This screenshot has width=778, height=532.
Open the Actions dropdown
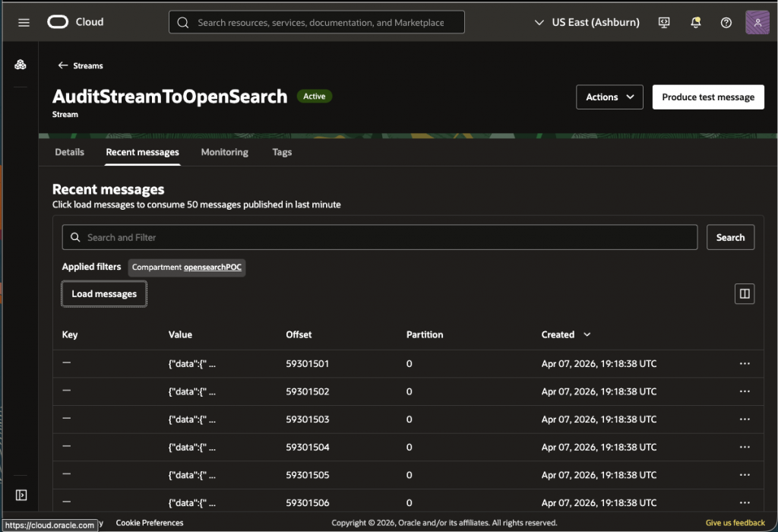pos(609,97)
